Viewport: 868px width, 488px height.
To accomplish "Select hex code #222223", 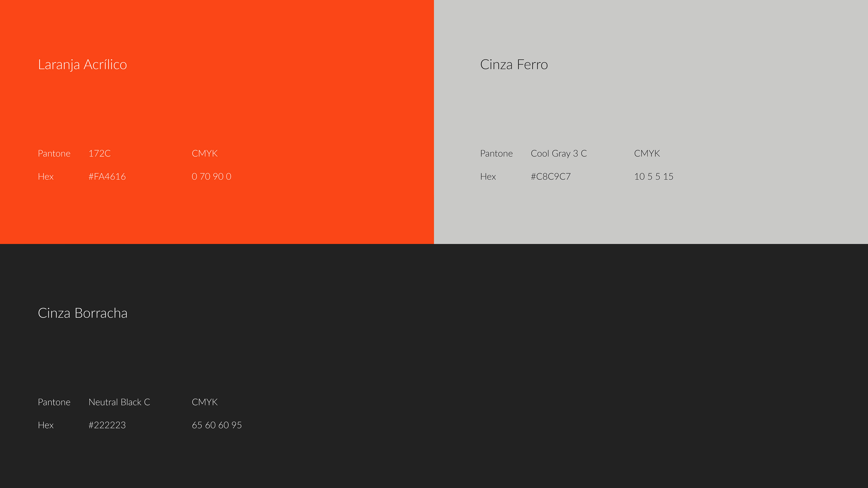I will coord(107,425).
